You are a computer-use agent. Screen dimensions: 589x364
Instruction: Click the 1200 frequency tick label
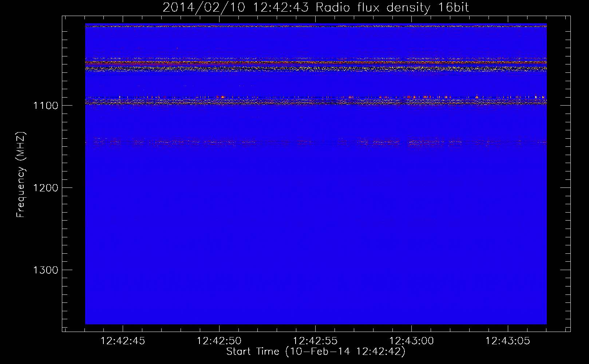click(x=45, y=188)
